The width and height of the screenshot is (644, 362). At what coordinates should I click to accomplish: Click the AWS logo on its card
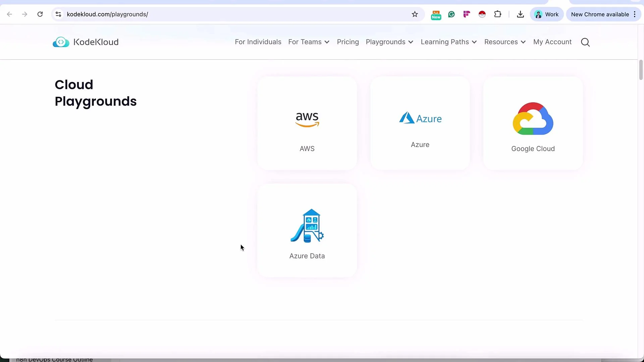(307, 120)
